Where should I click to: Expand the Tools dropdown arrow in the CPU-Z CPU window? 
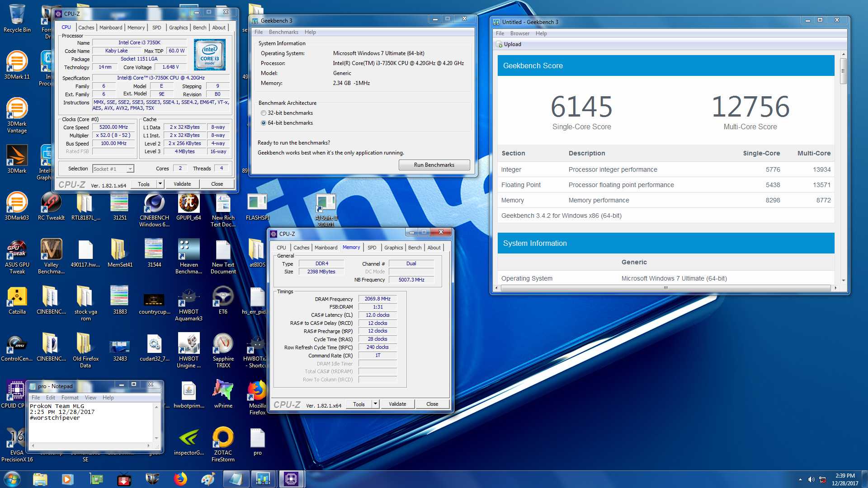point(160,184)
